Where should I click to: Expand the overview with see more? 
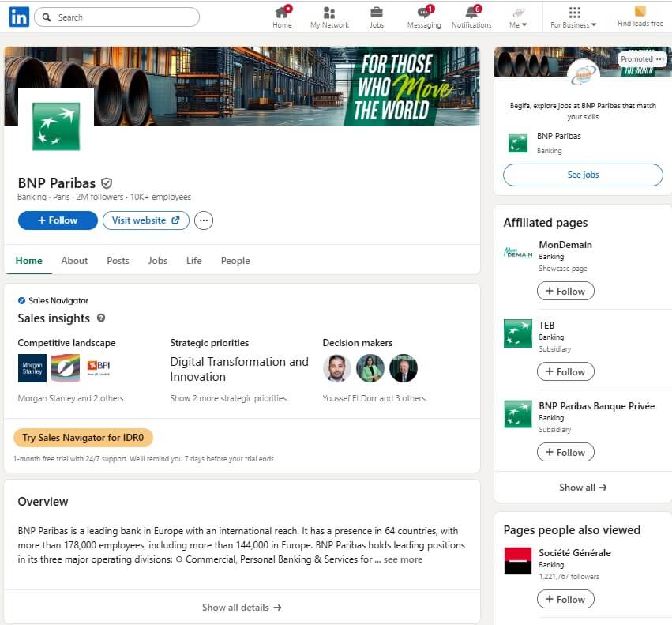coord(403,559)
